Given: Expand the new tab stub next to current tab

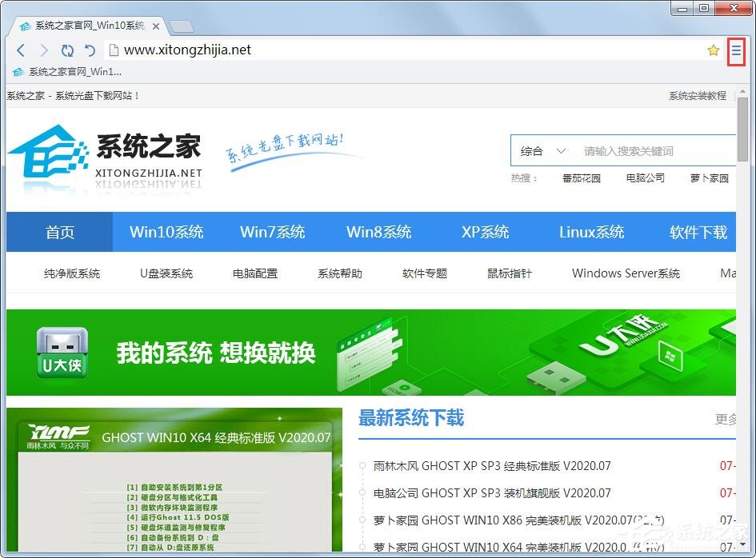Looking at the screenshot, I should point(182,25).
